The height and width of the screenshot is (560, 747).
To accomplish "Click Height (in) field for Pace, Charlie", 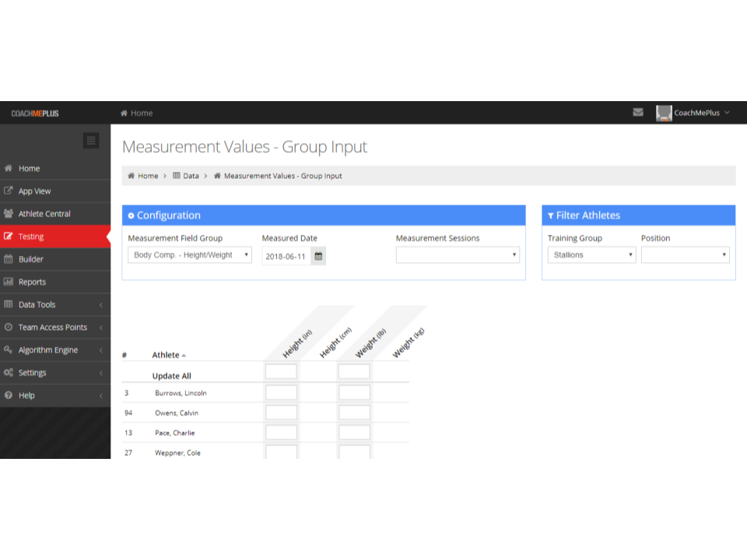I will click(281, 432).
